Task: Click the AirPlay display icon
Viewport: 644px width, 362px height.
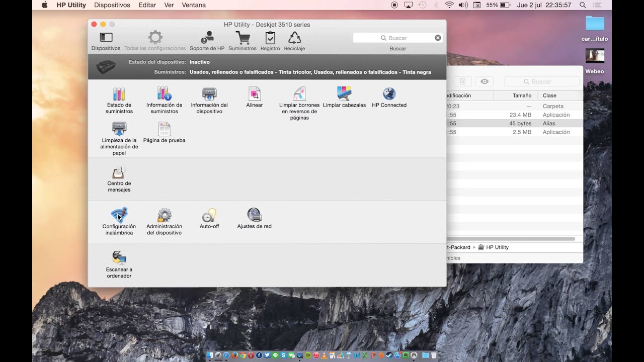Action: (x=409, y=5)
